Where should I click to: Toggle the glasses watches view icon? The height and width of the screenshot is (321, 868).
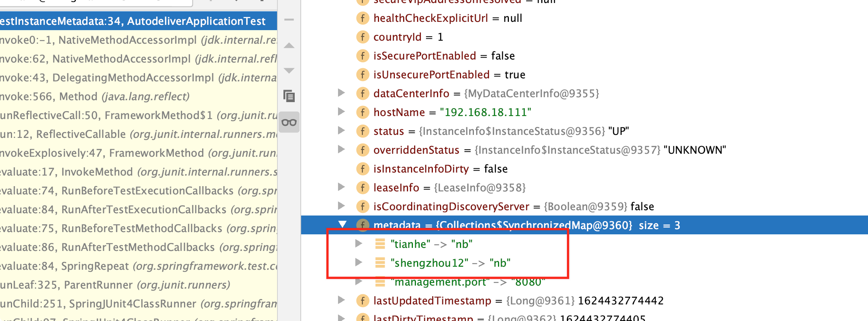(x=289, y=122)
